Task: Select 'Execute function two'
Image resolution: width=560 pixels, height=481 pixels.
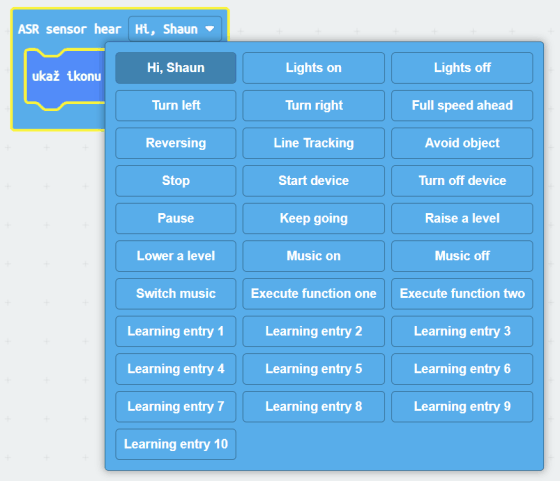Action: click(462, 294)
